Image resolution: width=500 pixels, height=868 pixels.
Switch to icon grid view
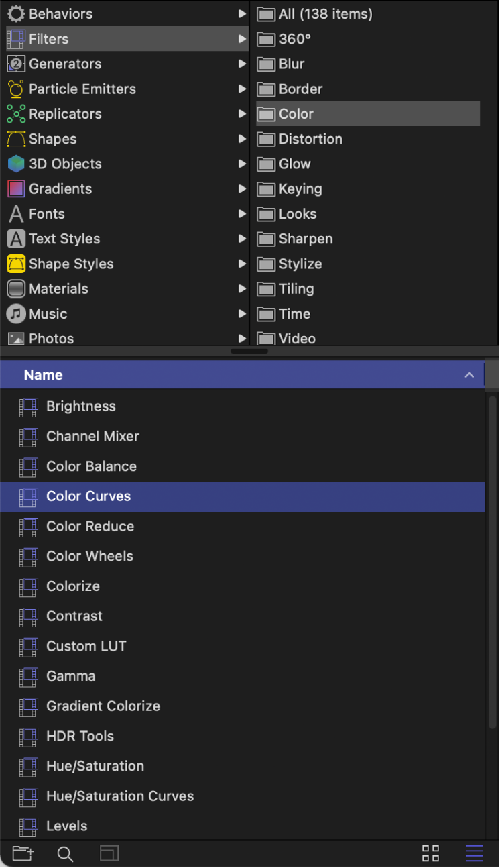430,853
